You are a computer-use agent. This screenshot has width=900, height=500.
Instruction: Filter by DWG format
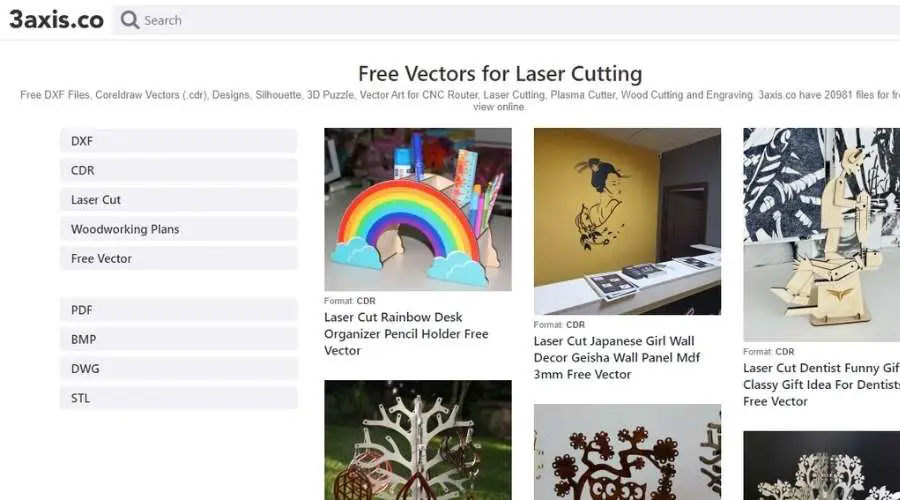179,369
